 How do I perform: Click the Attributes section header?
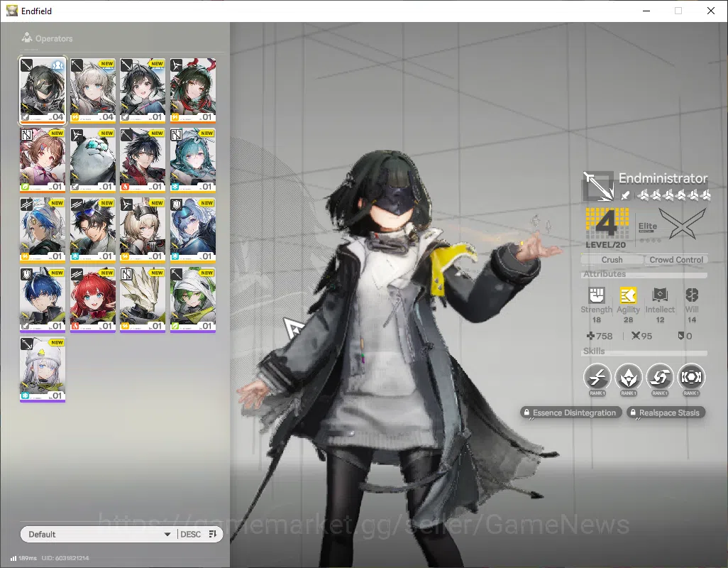tap(605, 274)
